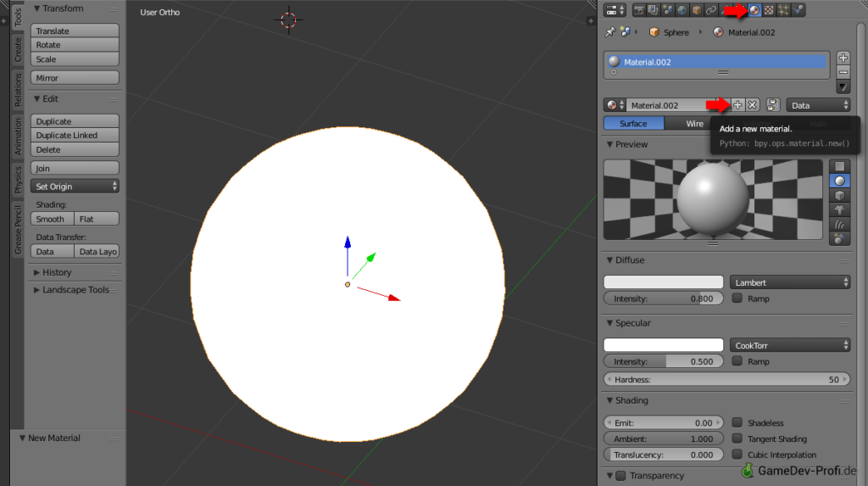The height and width of the screenshot is (486, 868).
Task: Set preview type to sphere
Action: pyautogui.click(x=840, y=182)
